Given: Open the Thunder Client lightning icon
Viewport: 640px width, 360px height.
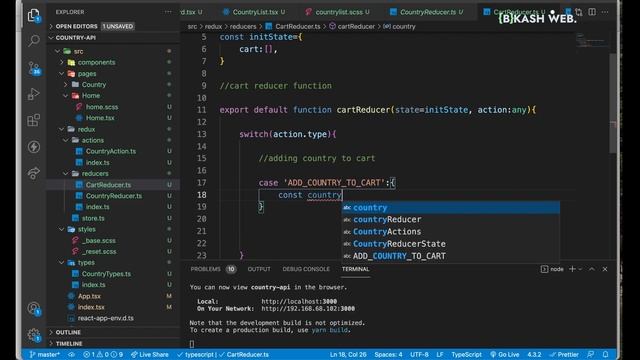Looking at the screenshot, I should pos(34,147).
